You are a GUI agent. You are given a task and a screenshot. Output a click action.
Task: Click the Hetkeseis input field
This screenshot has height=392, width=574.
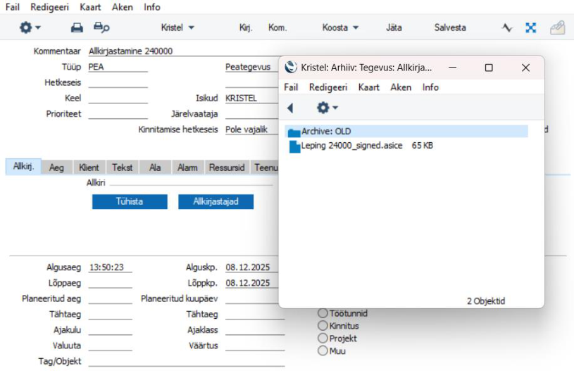tap(118, 82)
